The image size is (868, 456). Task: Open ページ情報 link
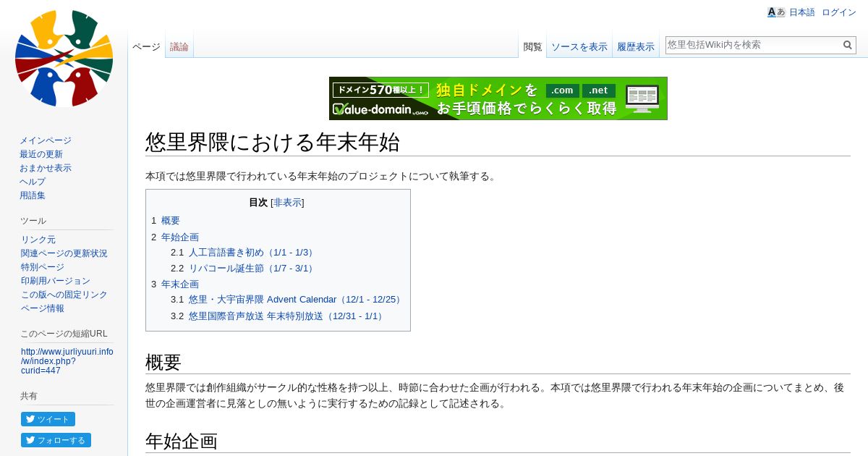(x=43, y=308)
